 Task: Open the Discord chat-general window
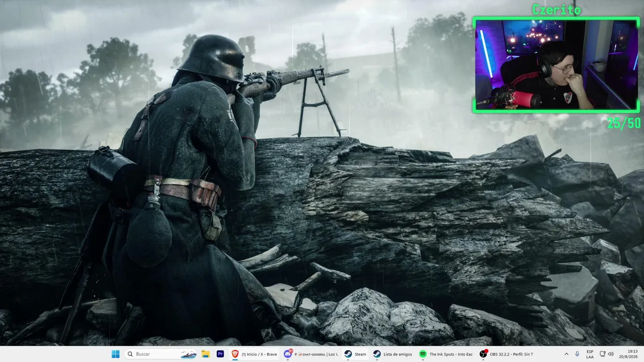coord(310,354)
